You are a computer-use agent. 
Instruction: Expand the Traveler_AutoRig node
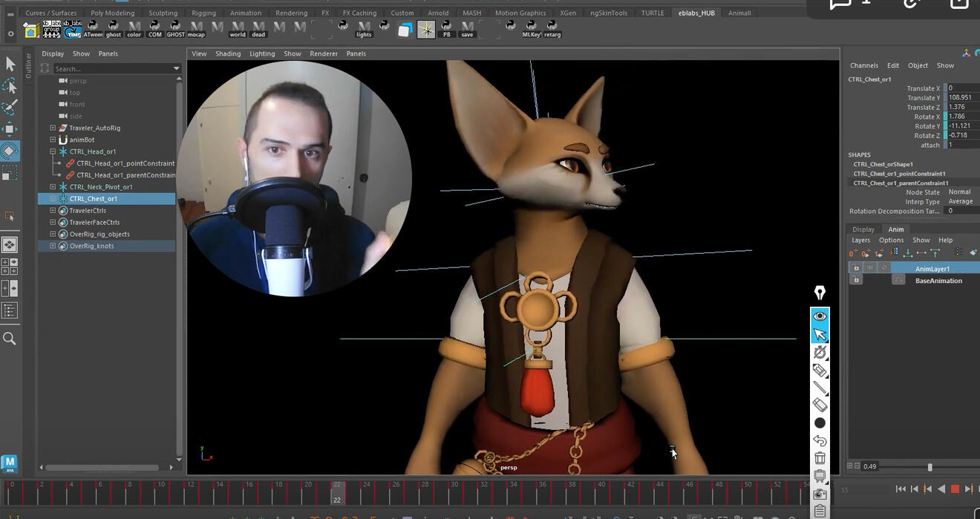click(x=53, y=128)
